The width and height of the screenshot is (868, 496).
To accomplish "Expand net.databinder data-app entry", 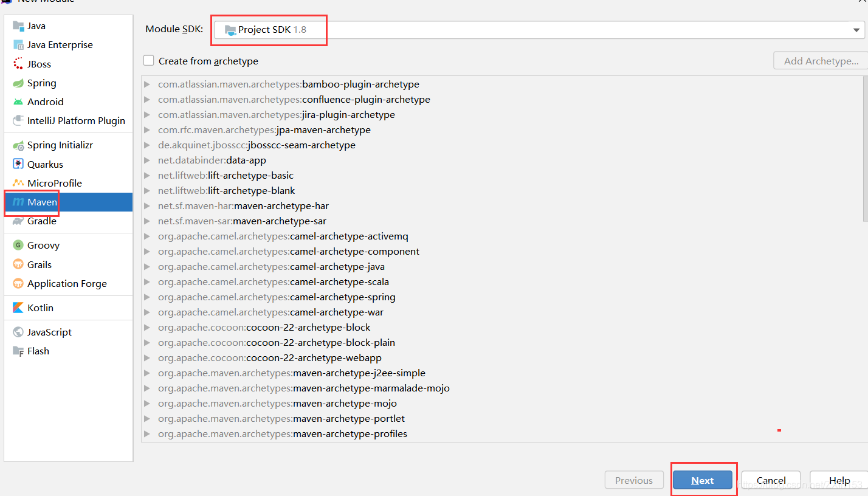I will coord(147,160).
